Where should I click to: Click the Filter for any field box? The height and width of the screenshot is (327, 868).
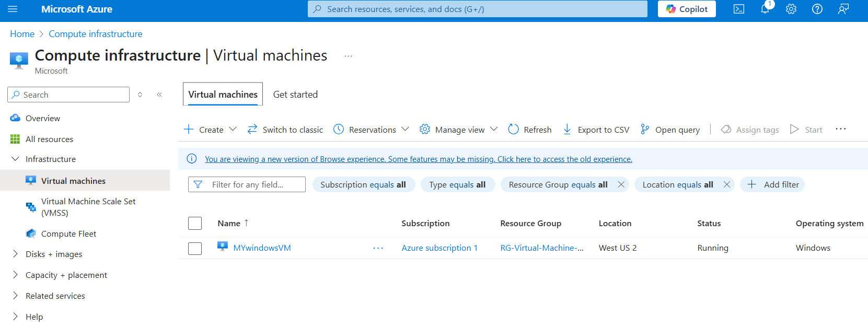click(x=247, y=184)
